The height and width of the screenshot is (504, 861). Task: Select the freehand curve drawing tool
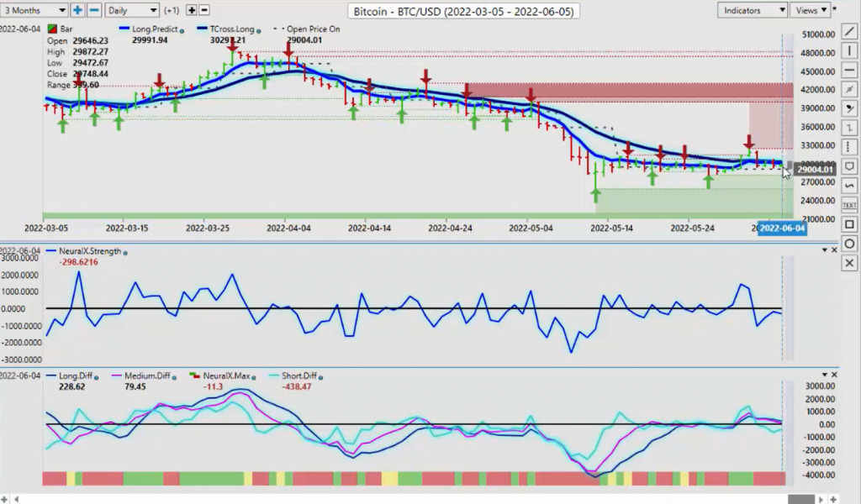point(849,186)
